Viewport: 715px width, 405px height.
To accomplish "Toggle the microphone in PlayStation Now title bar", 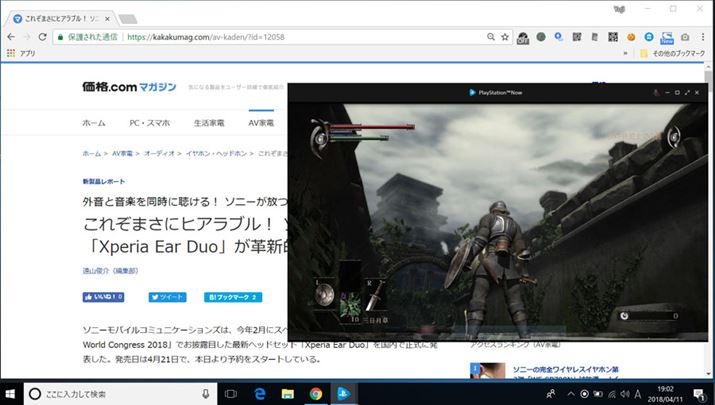I will click(655, 93).
